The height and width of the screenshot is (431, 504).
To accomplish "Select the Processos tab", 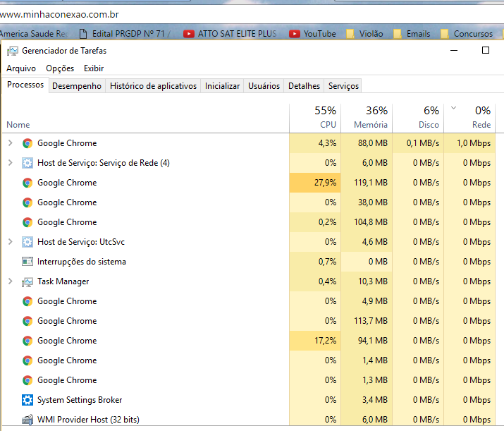I will [25, 85].
